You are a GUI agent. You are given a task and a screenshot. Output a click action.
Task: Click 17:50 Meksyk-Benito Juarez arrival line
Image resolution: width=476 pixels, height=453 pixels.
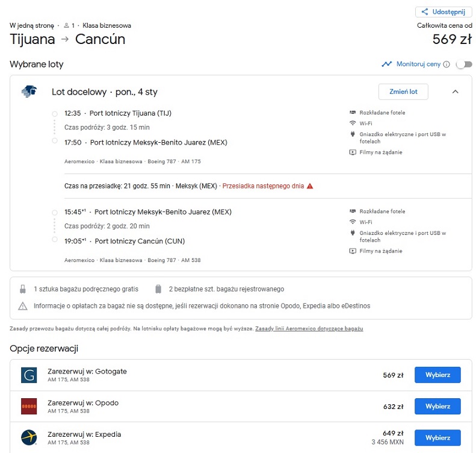coord(146,143)
